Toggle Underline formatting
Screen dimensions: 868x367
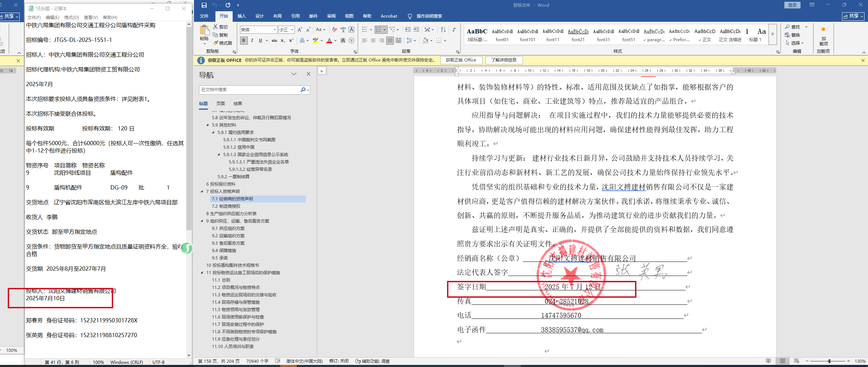point(260,40)
